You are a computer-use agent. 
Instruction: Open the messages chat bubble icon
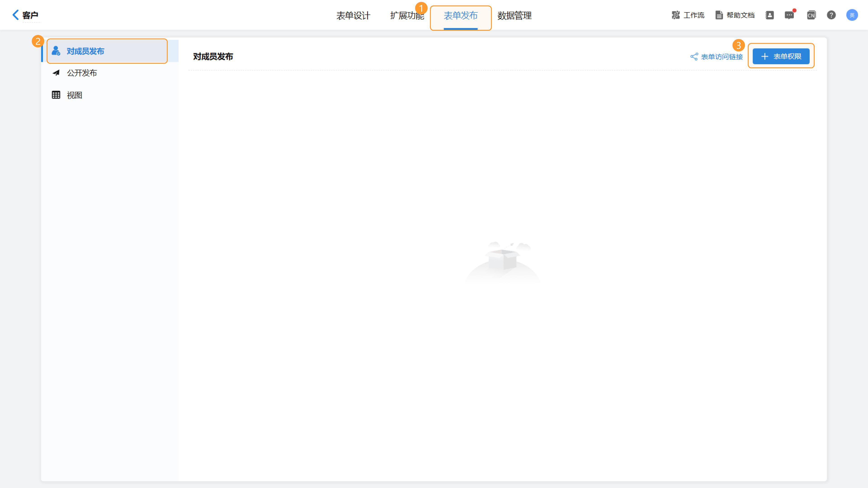click(790, 15)
